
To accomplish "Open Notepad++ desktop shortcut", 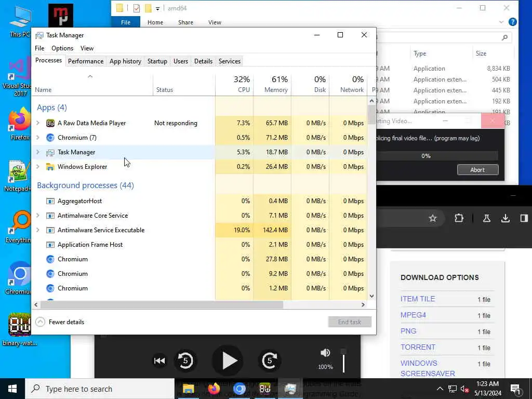I will (x=18, y=176).
